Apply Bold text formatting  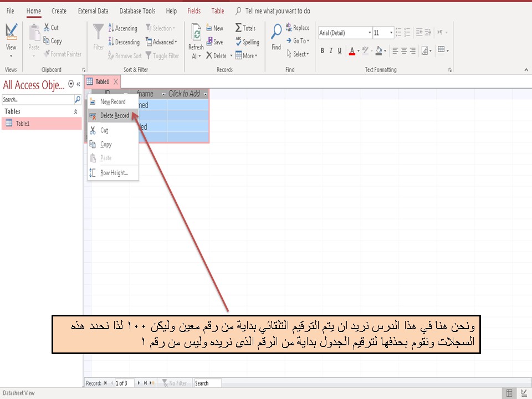pyautogui.click(x=323, y=51)
